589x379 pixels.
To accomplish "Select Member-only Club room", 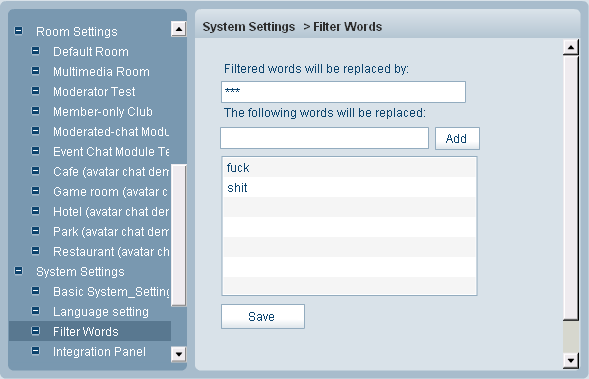I will (x=103, y=112).
